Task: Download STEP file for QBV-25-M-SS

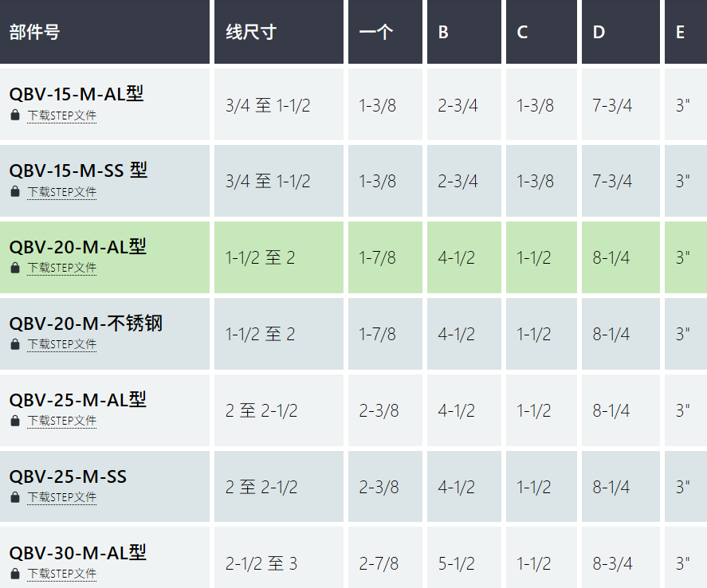Action: pos(61,497)
